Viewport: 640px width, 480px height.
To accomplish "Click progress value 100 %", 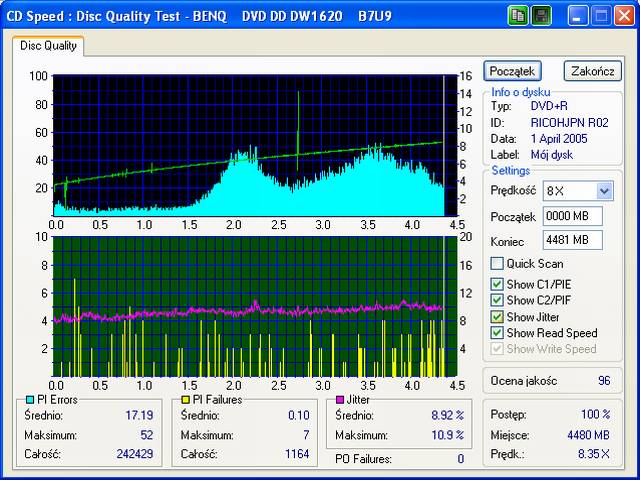I will 596,415.
